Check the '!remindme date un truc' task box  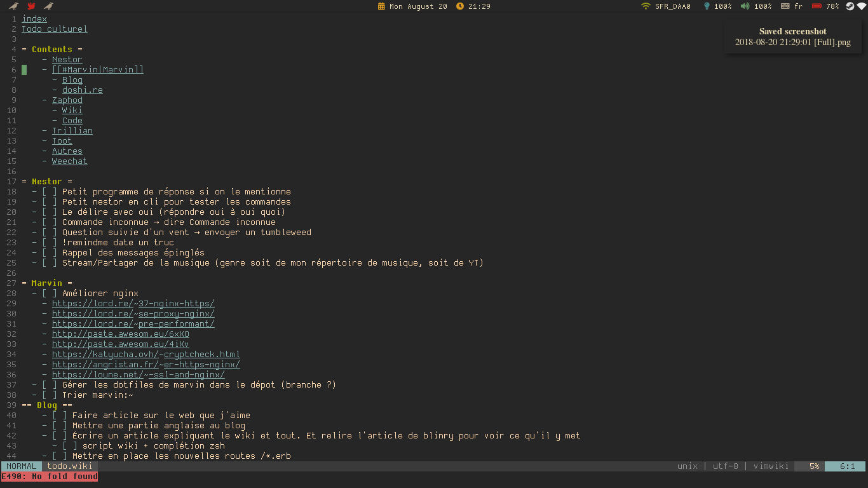50,242
